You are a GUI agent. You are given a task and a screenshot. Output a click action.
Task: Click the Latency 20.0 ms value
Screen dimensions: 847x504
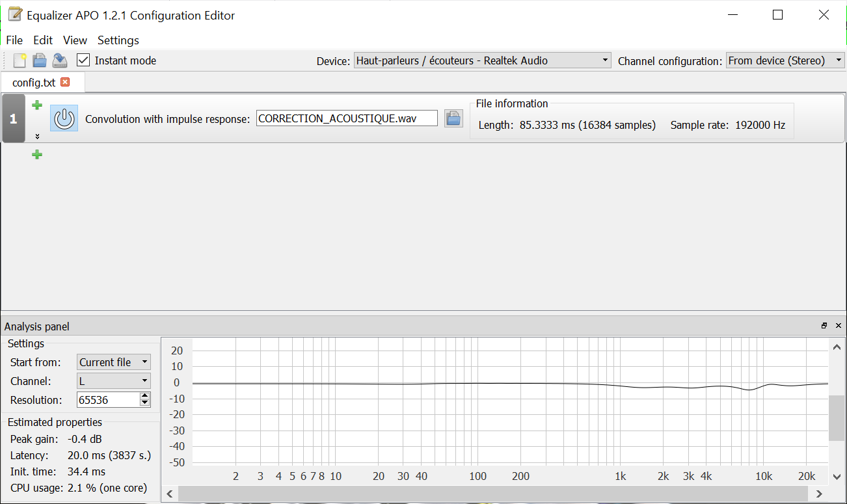click(109, 455)
